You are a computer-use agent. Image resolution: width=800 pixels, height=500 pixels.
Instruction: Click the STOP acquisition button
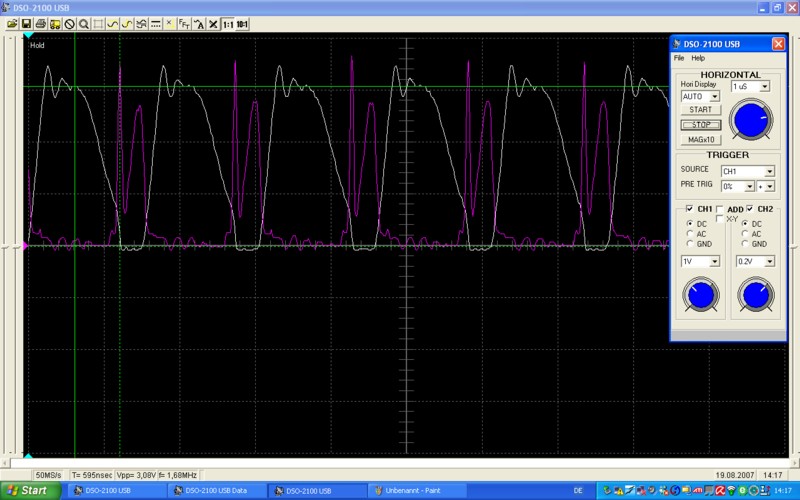tap(701, 124)
